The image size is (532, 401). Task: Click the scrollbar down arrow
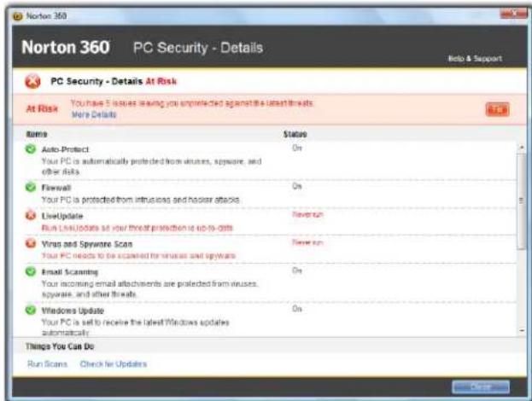(x=522, y=330)
